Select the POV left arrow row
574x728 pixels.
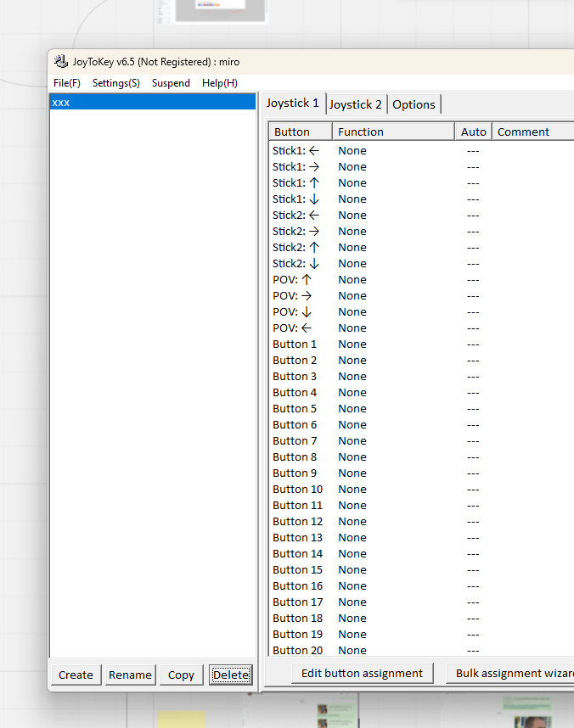(x=421, y=328)
